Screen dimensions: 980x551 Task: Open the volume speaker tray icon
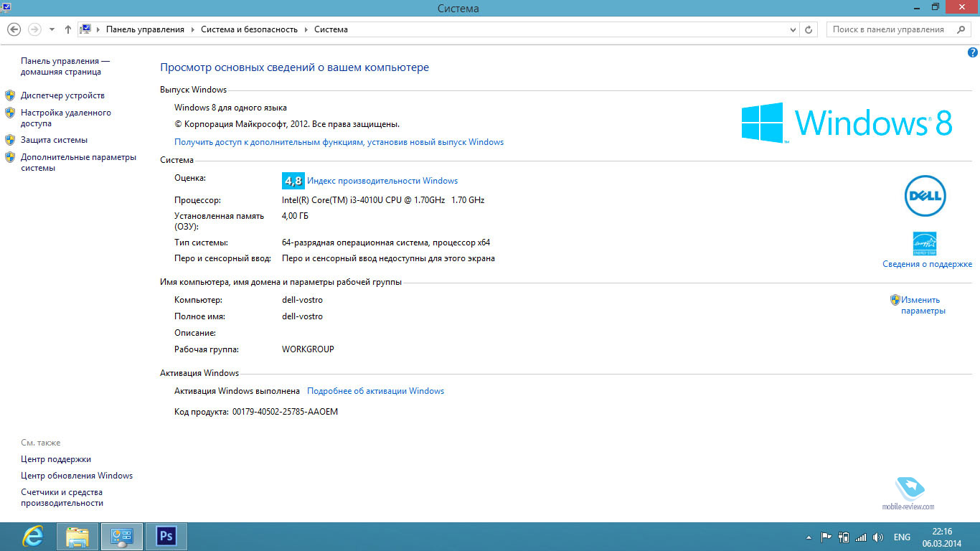coord(878,537)
